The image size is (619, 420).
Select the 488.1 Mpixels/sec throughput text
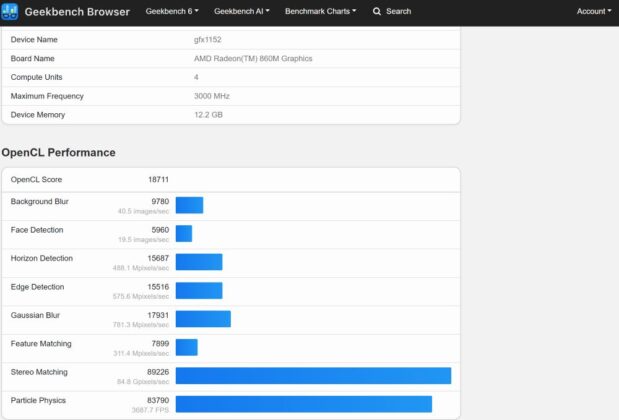point(141,268)
